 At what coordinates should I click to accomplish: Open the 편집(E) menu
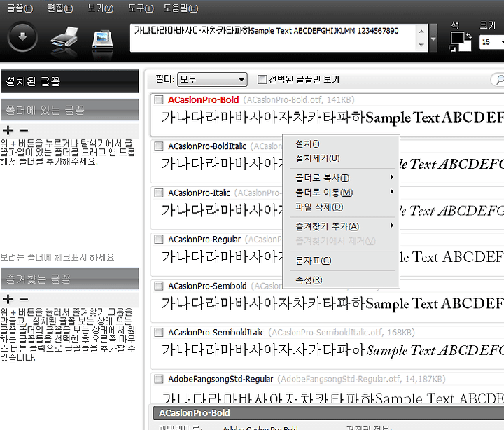(x=59, y=8)
